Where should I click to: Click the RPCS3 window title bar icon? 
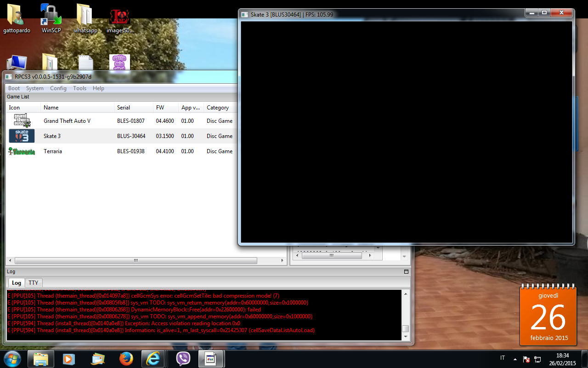pyautogui.click(x=9, y=76)
